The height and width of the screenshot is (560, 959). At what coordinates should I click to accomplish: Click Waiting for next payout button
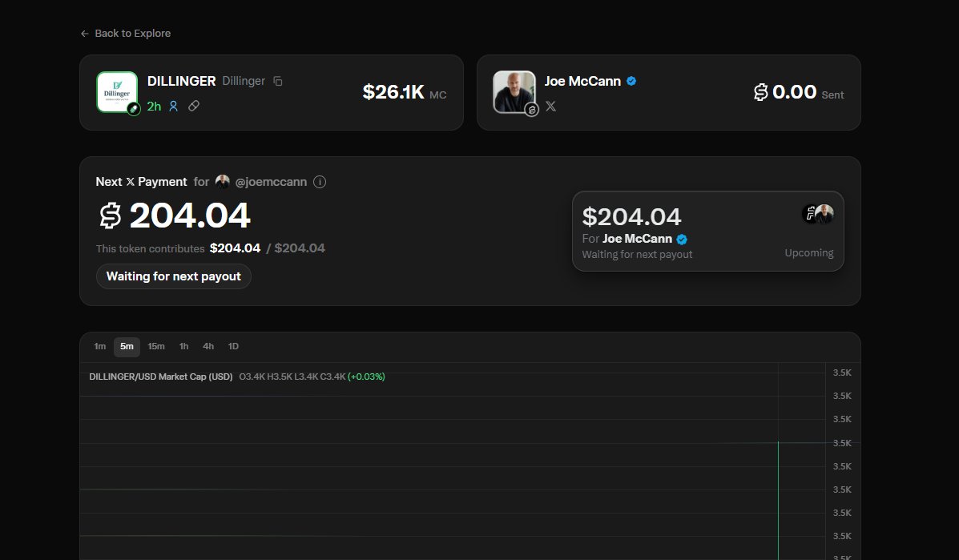click(x=174, y=276)
